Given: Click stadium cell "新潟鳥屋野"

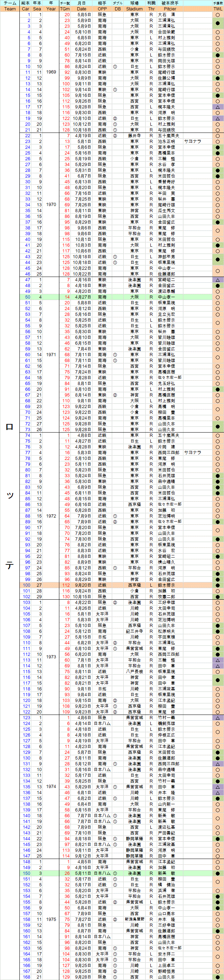Looking at the screenshot, I should tap(134, 919).
